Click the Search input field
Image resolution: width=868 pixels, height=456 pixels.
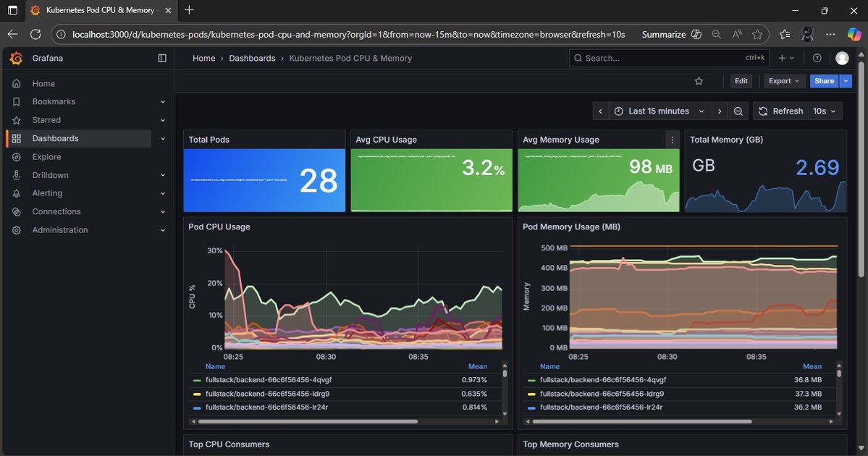(x=669, y=58)
